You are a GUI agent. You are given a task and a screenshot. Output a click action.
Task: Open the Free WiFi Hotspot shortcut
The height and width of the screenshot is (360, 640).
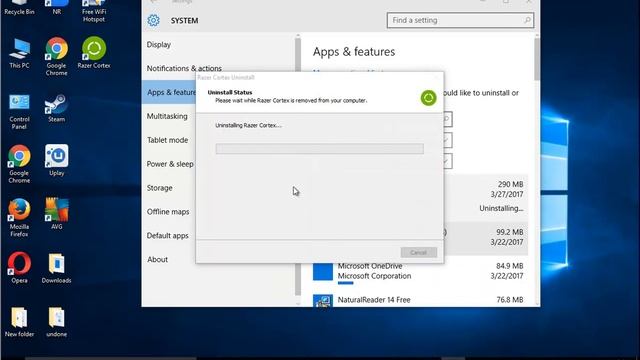click(93, 10)
